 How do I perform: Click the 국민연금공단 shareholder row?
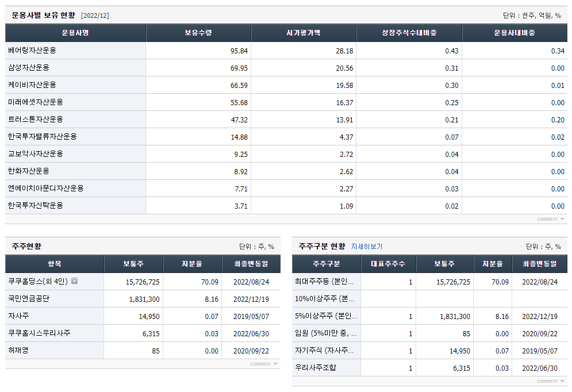click(143, 299)
